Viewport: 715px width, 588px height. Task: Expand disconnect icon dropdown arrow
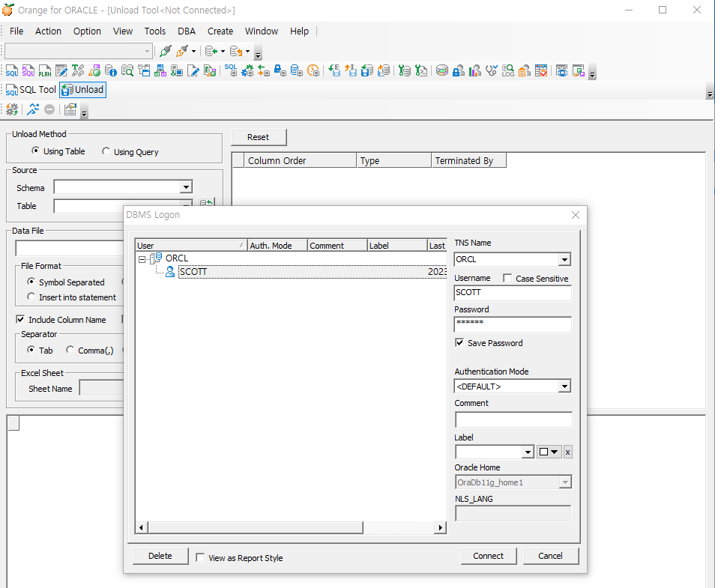[194, 51]
